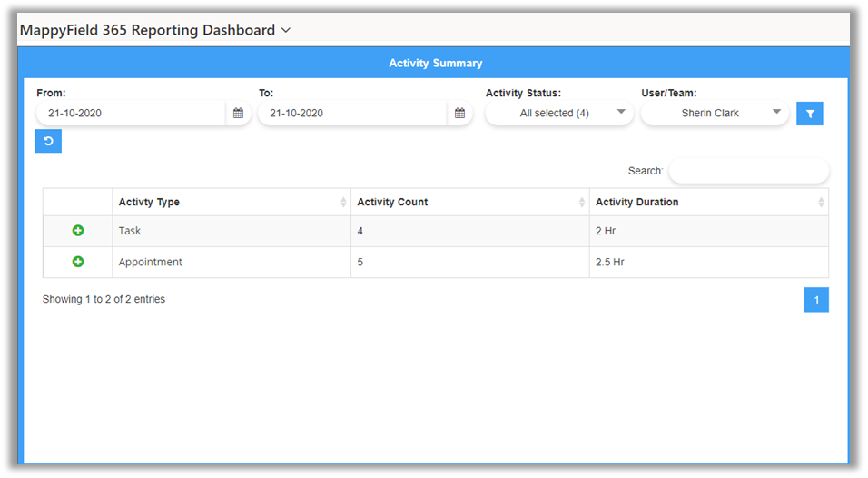
Task: Click the blue filter funnel button
Action: tap(809, 114)
